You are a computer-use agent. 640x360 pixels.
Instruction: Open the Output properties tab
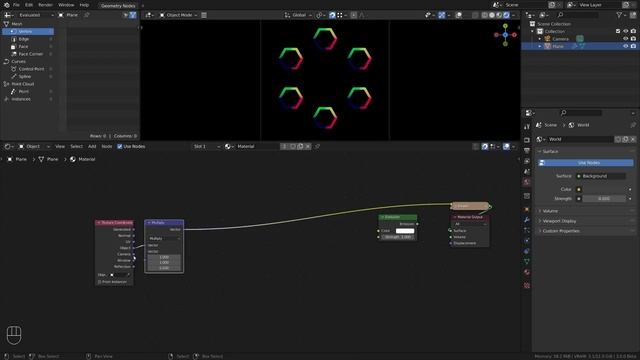coord(527,151)
